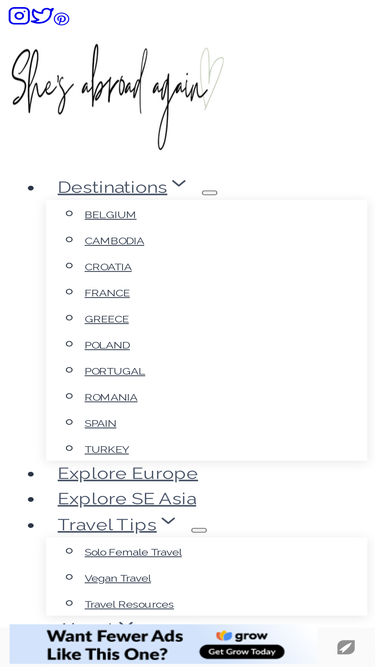Collapse the chevron next to Travel Tips
This screenshot has height=667, width=375.
click(168, 521)
